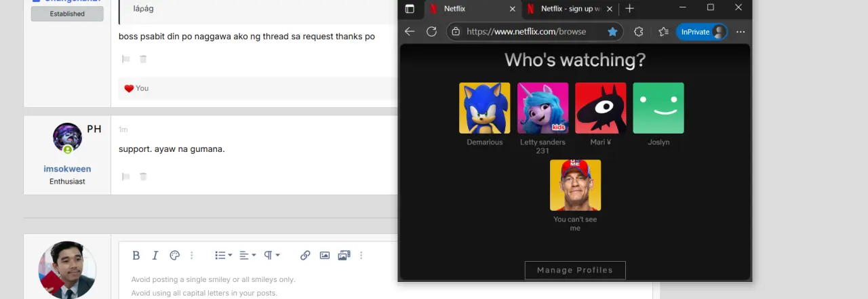
Task: Open the tab actions menu in Edge
Action: (x=410, y=9)
